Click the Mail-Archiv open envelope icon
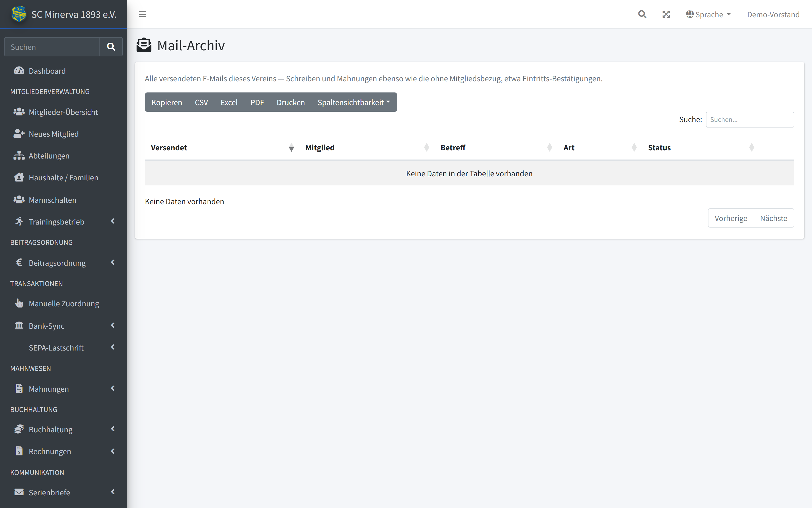Screen dimensions: 812x508 (x=144, y=45)
